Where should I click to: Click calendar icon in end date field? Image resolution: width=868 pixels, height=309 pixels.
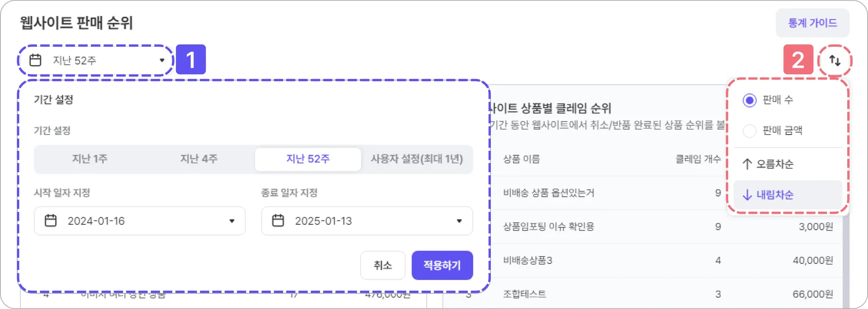pyautogui.click(x=278, y=221)
